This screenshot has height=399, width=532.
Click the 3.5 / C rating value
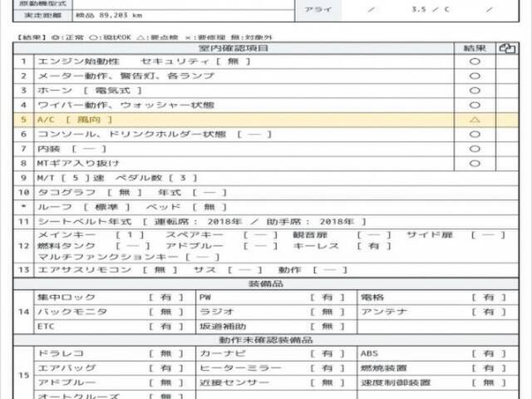431,9
